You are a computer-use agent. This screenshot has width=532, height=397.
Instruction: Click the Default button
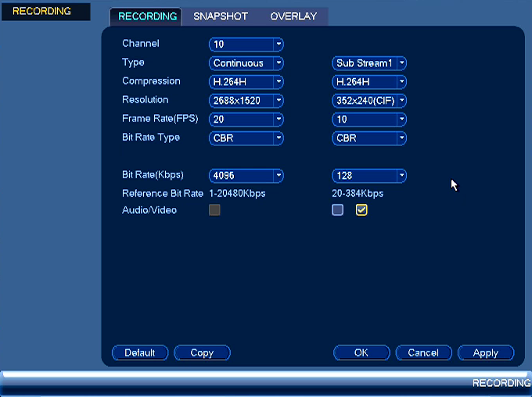pos(140,353)
